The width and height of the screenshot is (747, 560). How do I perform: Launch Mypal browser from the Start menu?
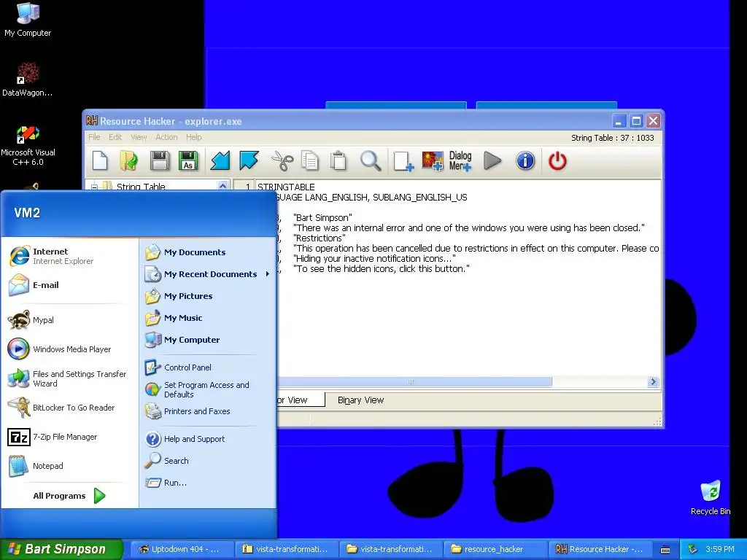[69, 320]
